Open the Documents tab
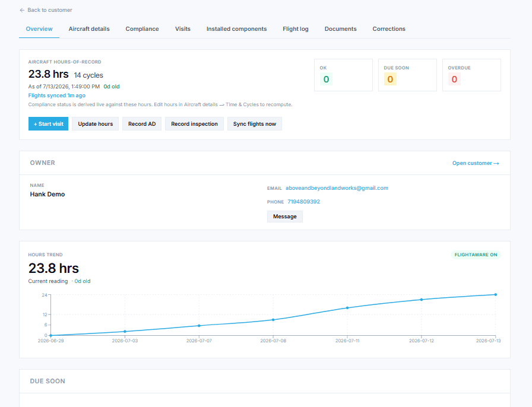The height and width of the screenshot is (407, 532). point(340,29)
